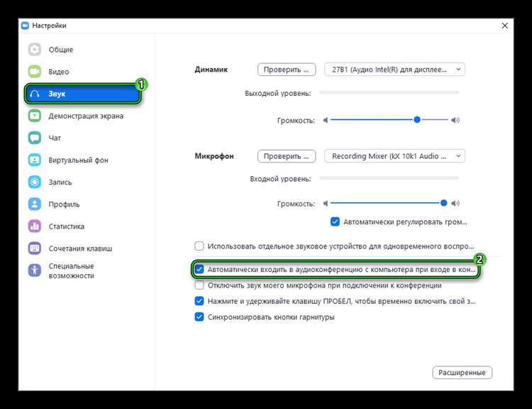Go to the Чат settings
Image resolution: width=532 pixels, height=409 pixels.
tap(55, 138)
